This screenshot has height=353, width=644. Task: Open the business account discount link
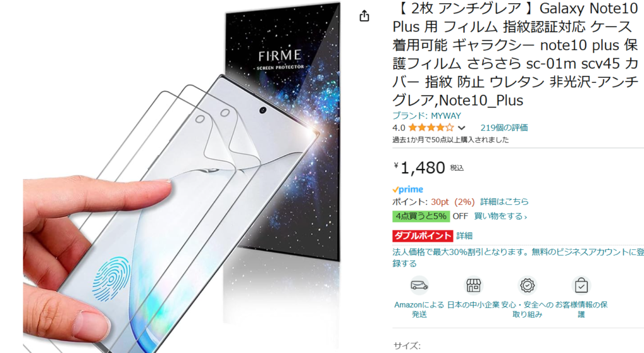click(518, 258)
